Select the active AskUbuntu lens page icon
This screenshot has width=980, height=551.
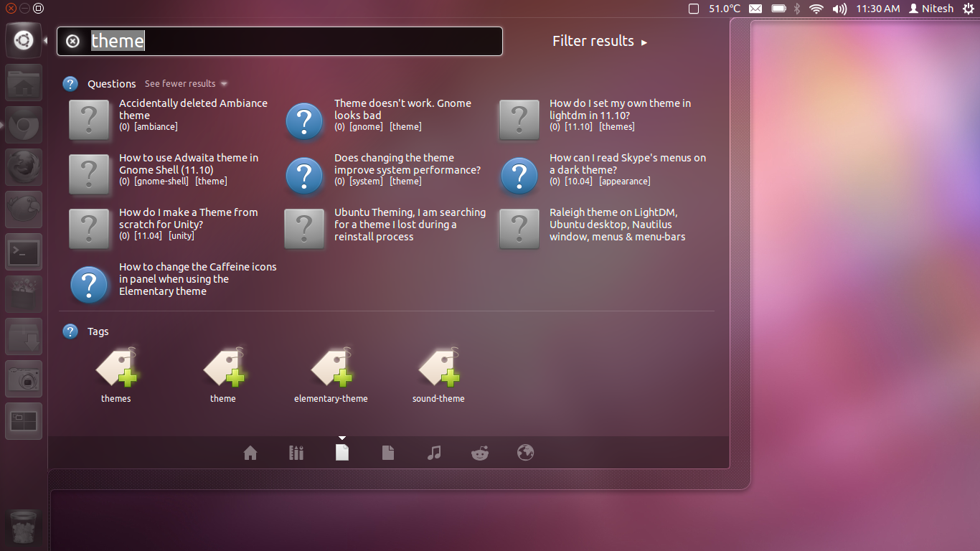point(342,452)
